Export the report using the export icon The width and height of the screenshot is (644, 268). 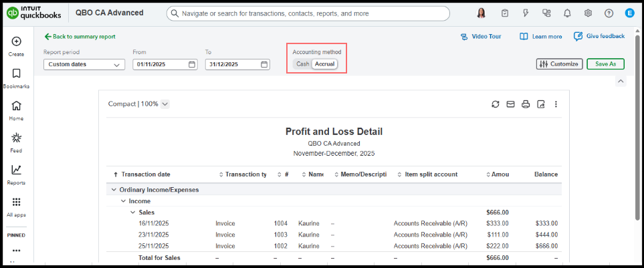click(x=541, y=104)
